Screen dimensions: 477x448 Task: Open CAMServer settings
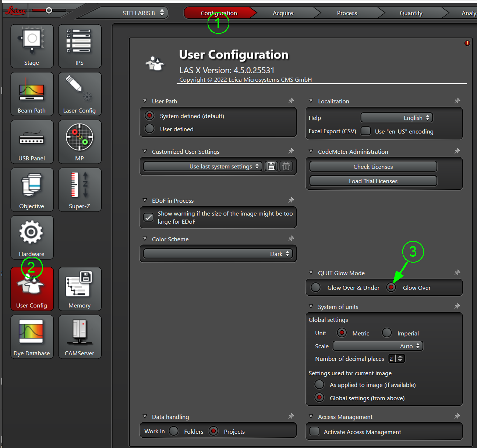coord(79,337)
